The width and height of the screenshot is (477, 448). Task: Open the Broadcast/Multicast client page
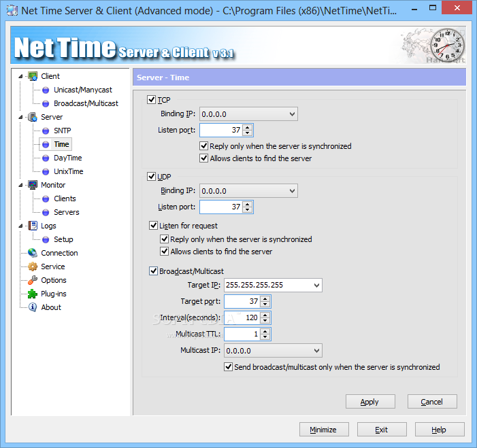coord(86,103)
